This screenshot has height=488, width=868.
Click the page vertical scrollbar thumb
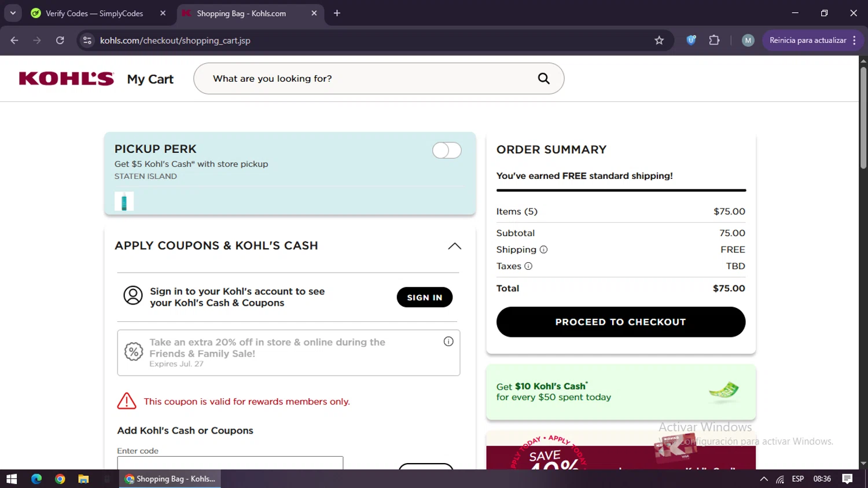tap(863, 118)
